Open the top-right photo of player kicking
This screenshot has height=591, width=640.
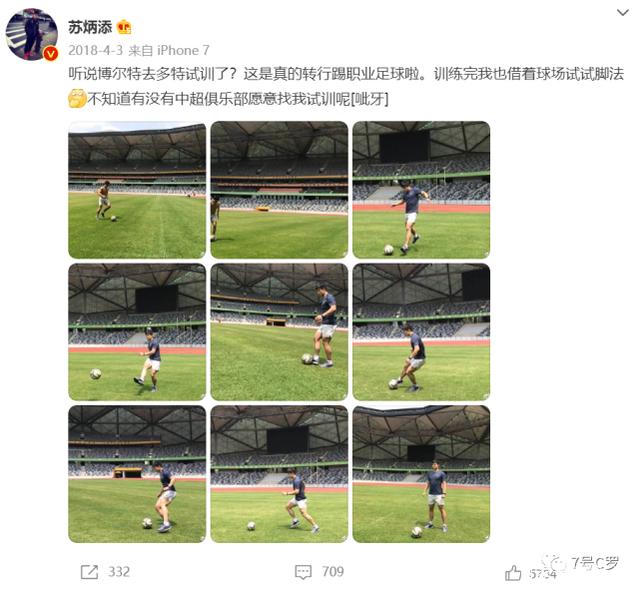coord(421,190)
